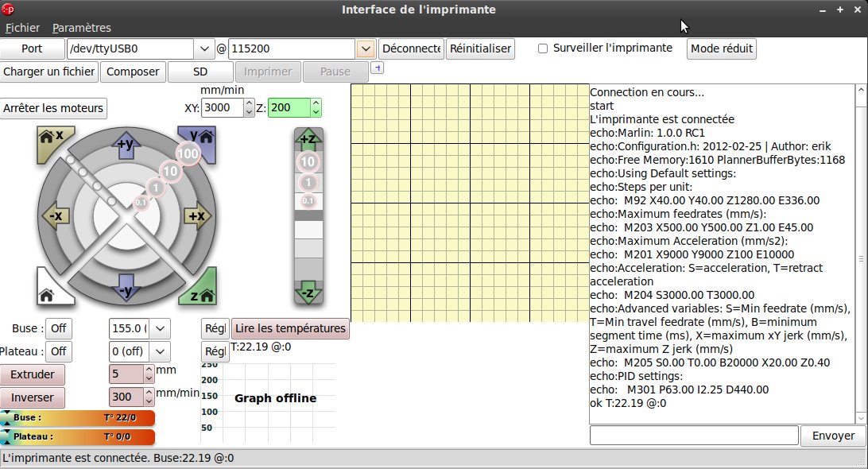Click the Buse temperature gauge bar
Screen dimensions: 868x469
click(79, 417)
